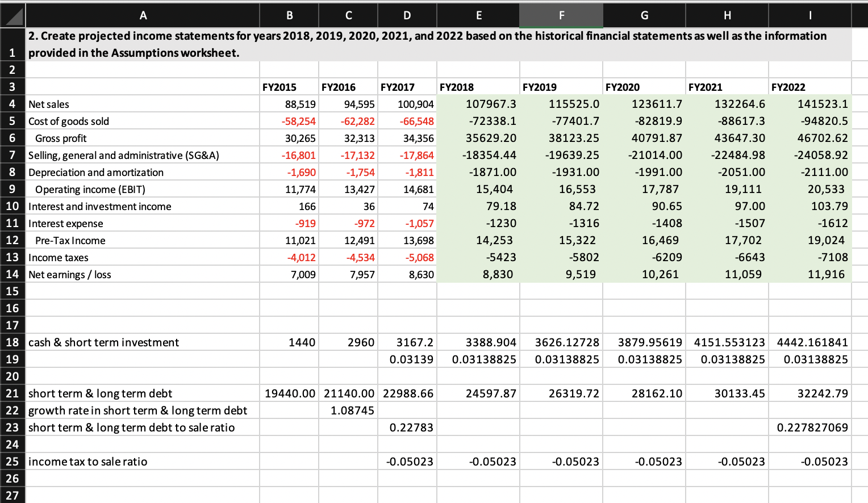Click 'short term & long term debt' label
Screen dimensions: 868x503
click(100, 393)
